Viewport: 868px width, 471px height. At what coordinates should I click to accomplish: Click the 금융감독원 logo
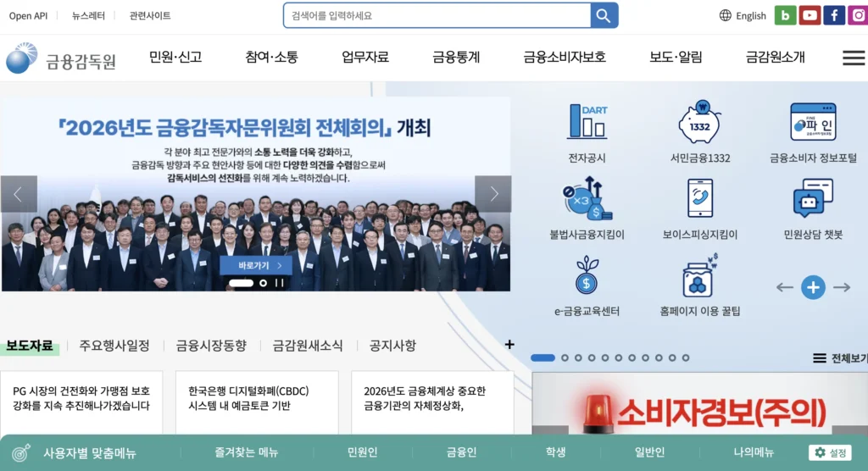click(x=61, y=58)
